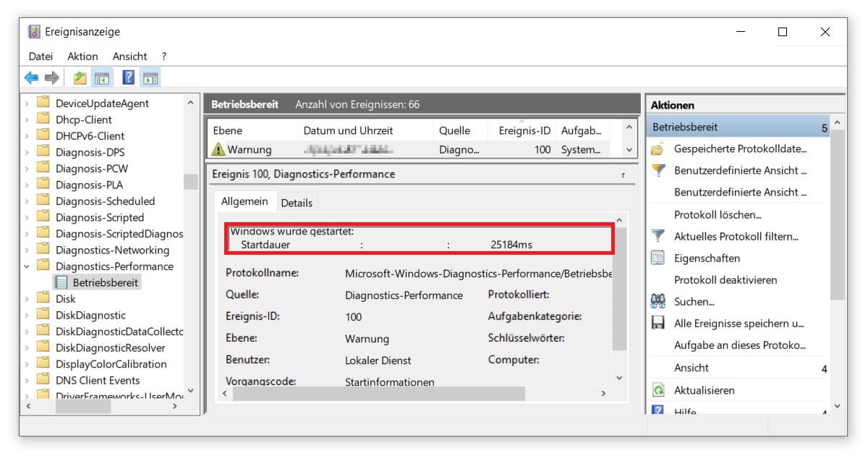The image size is (868, 456).
Task: Click Protokoll löschen action
Action: (718, 214)
